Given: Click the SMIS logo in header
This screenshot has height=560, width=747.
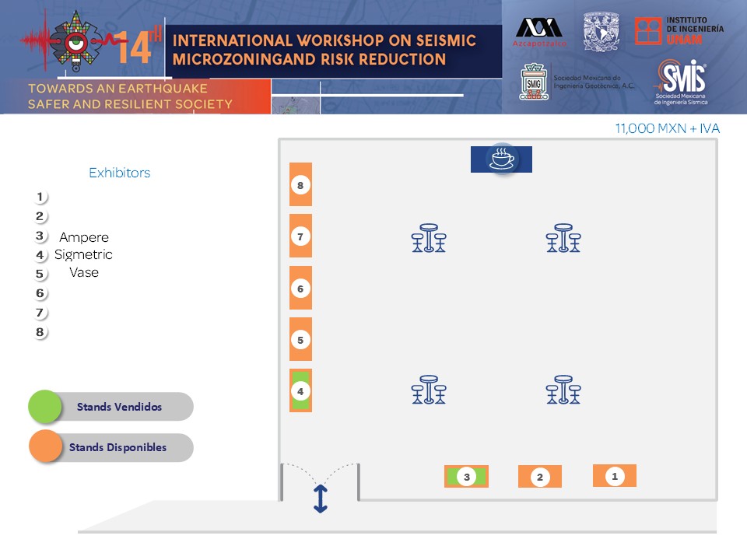Looking at the screenshot, I should [680, 82].
